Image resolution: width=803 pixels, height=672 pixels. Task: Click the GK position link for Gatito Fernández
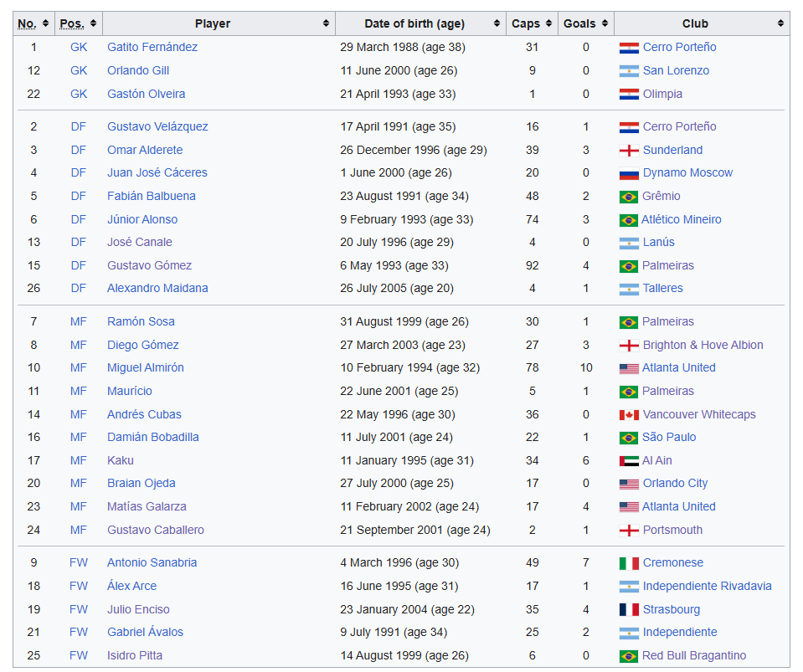point(79,47)
